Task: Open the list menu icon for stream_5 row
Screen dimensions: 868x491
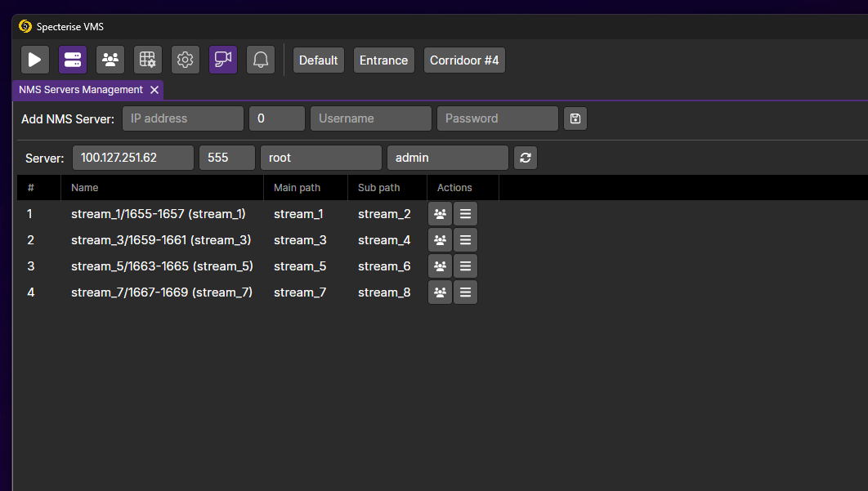Action: point(466,266)
